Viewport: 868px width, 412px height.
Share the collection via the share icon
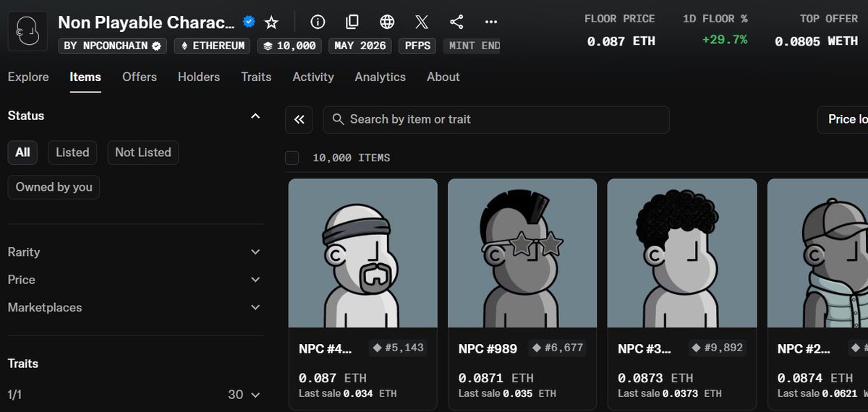(x=456, y=22)
